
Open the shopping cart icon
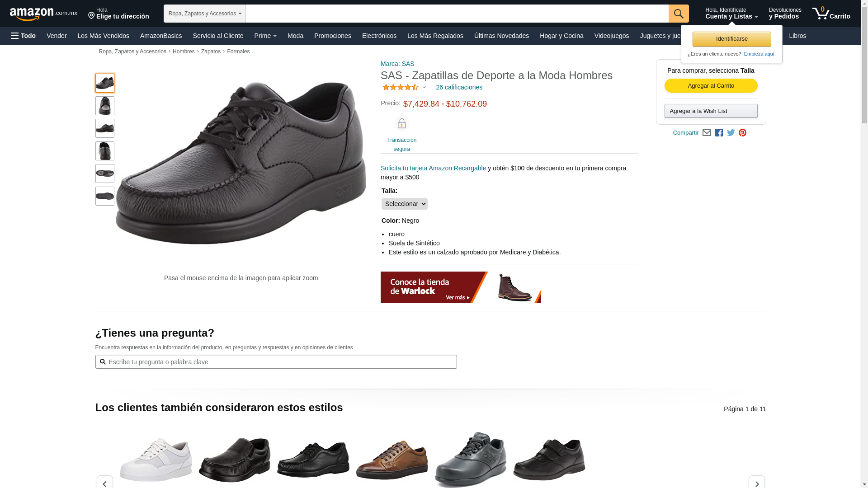[831, 14]
